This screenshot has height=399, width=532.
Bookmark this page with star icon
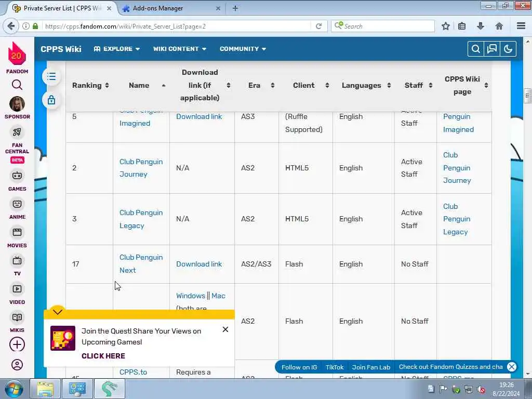tap(445, 26)
